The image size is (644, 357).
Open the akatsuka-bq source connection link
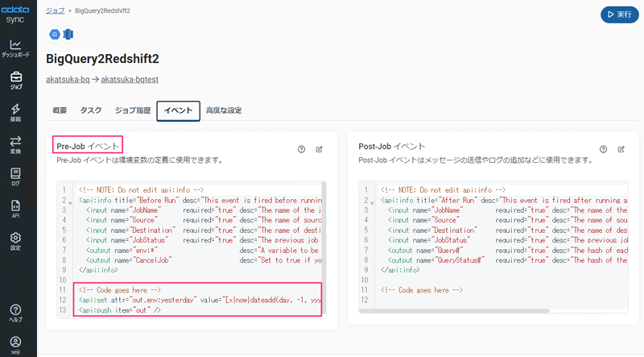click(68, 80)
